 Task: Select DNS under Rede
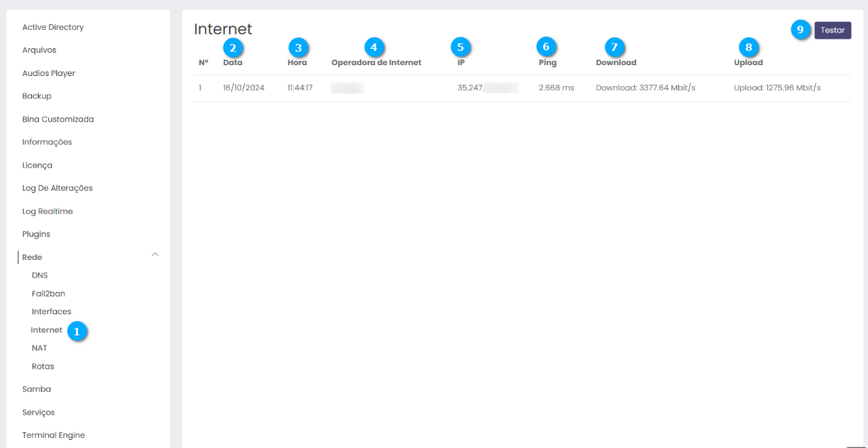pos(40,276)
